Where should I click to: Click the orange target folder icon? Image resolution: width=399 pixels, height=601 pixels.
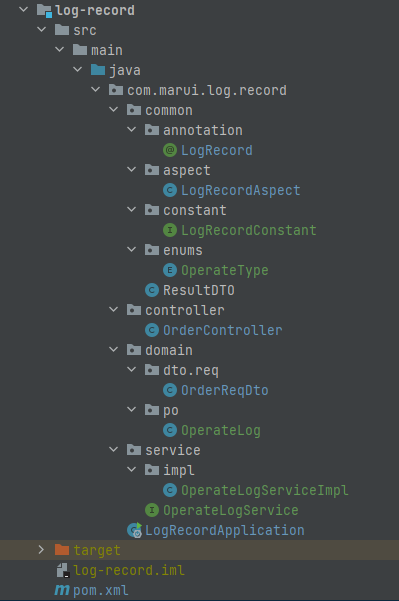pyautogui.click(x=62, y=550)
